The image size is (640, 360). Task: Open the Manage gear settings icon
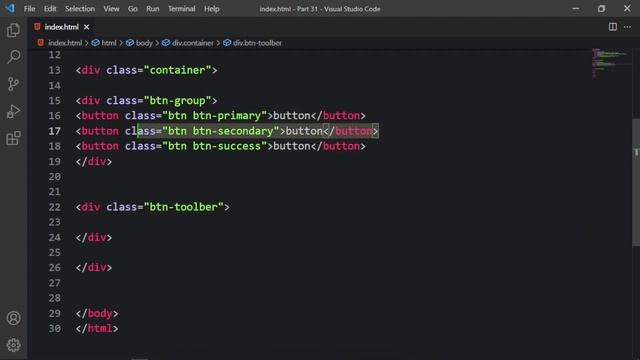13,345
